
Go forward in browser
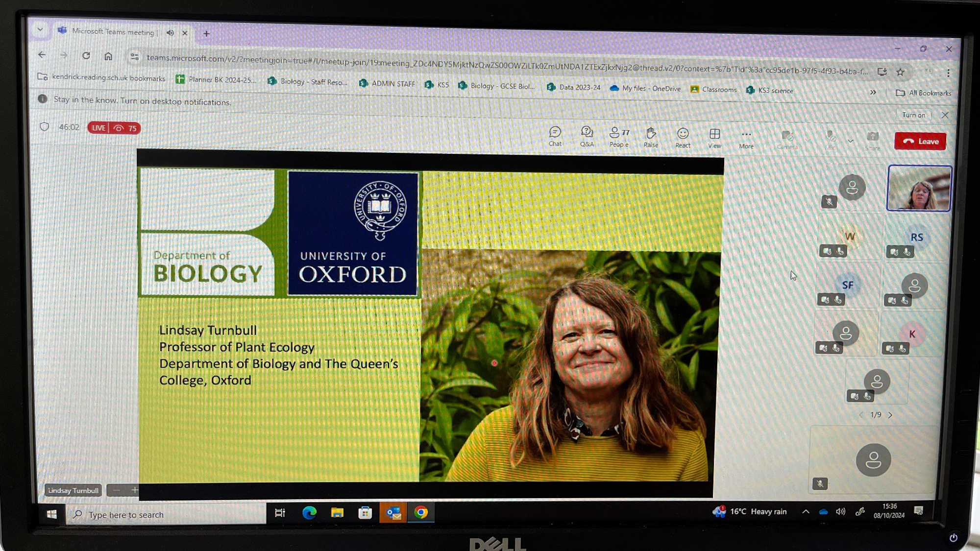coord(64,55)
